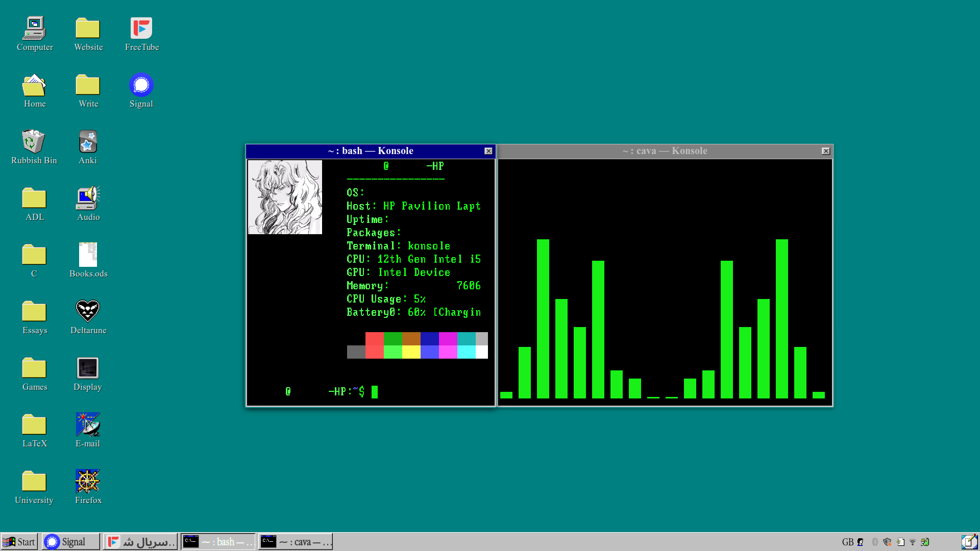The image size is (980, 551).
Task: Click the person icon in the system tray
Action: [x=861, y=542]
